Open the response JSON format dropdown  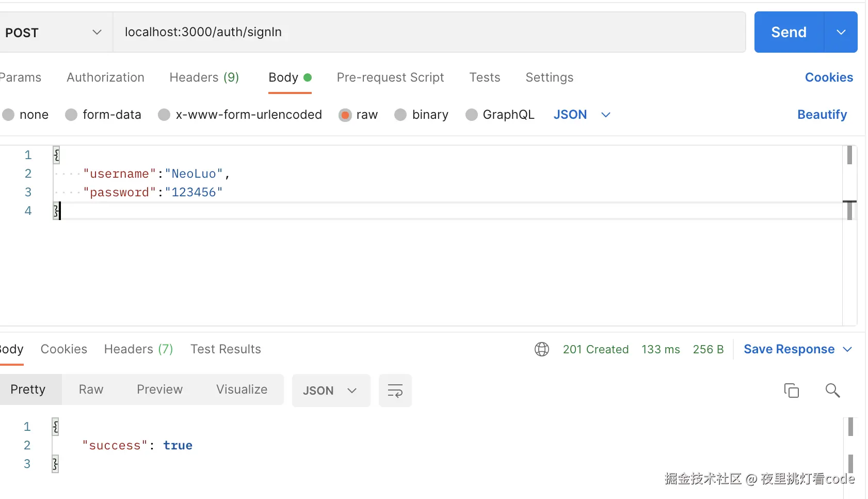pyautogui.click(x=330, y=391)
